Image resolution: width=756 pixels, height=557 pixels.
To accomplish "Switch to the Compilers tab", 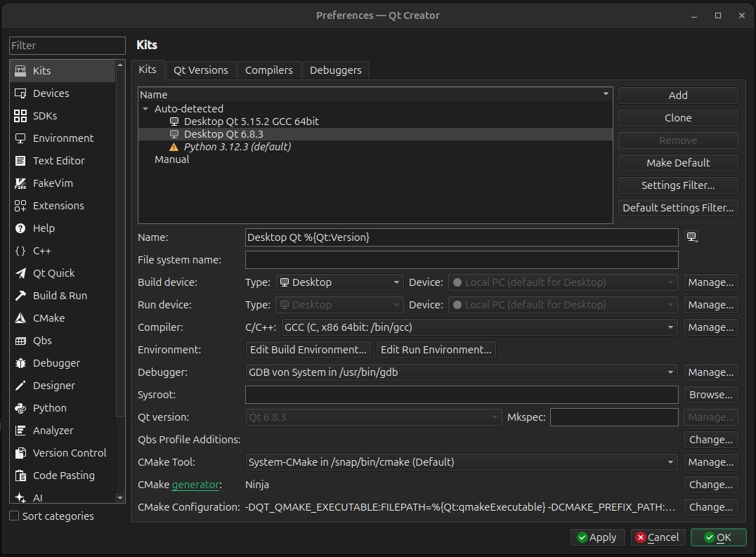I will 269,70.
